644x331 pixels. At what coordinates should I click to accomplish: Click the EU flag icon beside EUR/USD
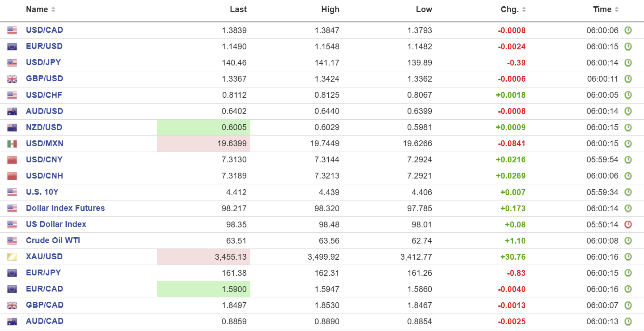[x=12, y=47]
